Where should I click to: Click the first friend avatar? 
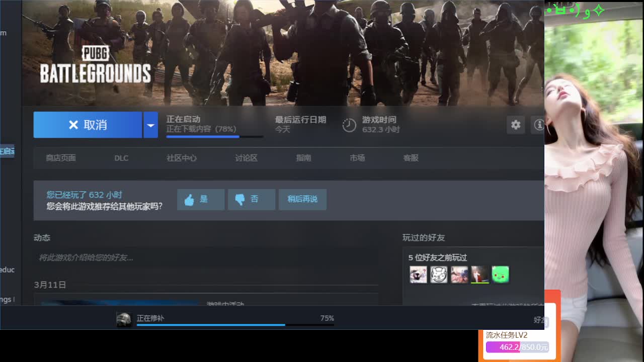pyautogui.click(x=418, y=275)
